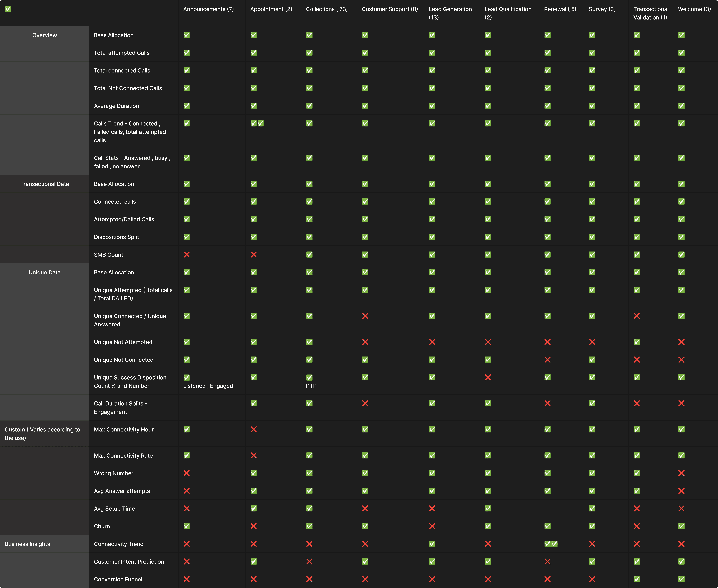Click the Dispositions Split row label
718x588 pixels.
[x=116, y=237]
